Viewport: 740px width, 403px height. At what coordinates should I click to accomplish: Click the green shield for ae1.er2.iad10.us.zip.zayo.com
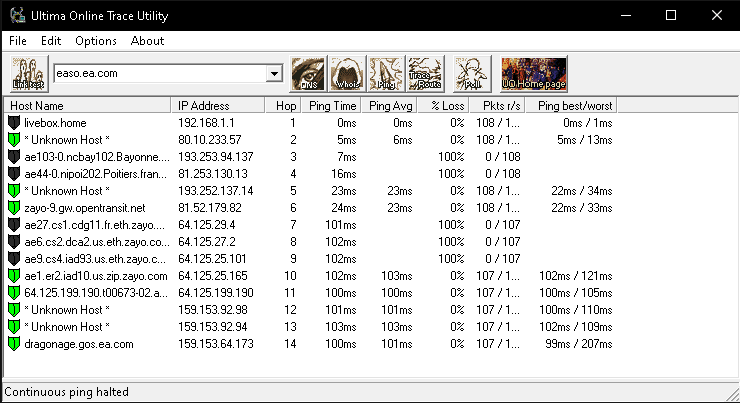tap(14, 276)
